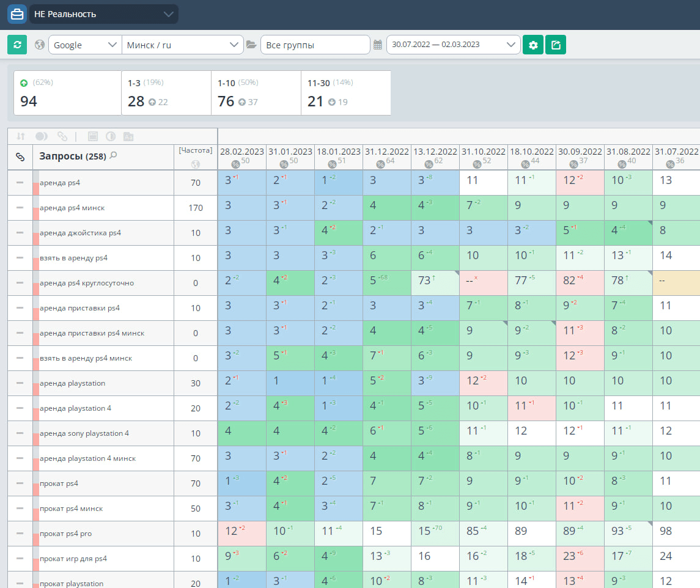Open the date range 30.07.2022 — 02.03.2023 dropdown
Screen dimensions: 700x588
[x=453, y=45]
